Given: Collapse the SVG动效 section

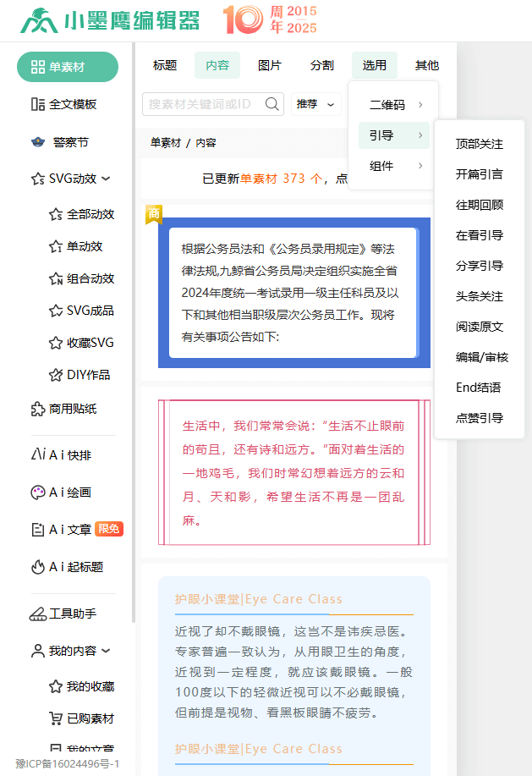Looking at the screenshot, I should [x=106, y=179].
